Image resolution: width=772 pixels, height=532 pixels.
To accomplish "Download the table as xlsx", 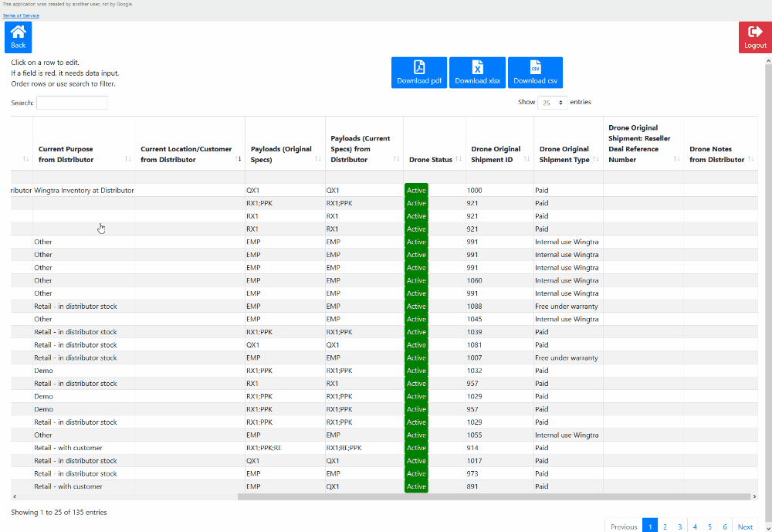I will point(477,73).
